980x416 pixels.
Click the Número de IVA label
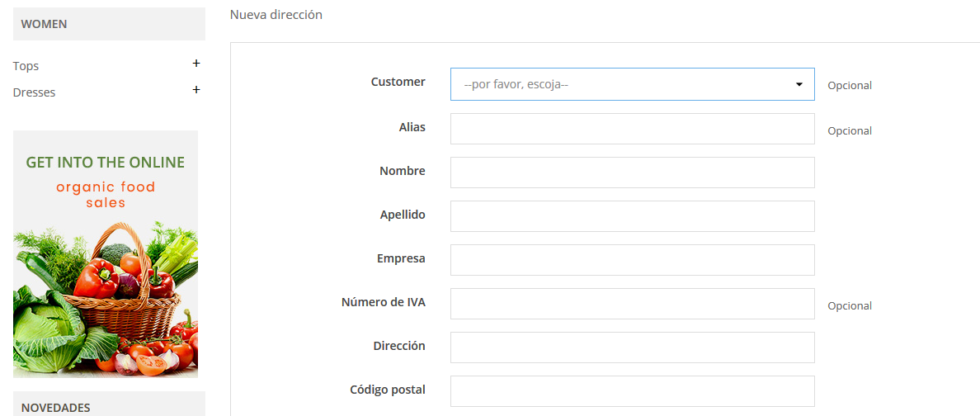(383, 302)
